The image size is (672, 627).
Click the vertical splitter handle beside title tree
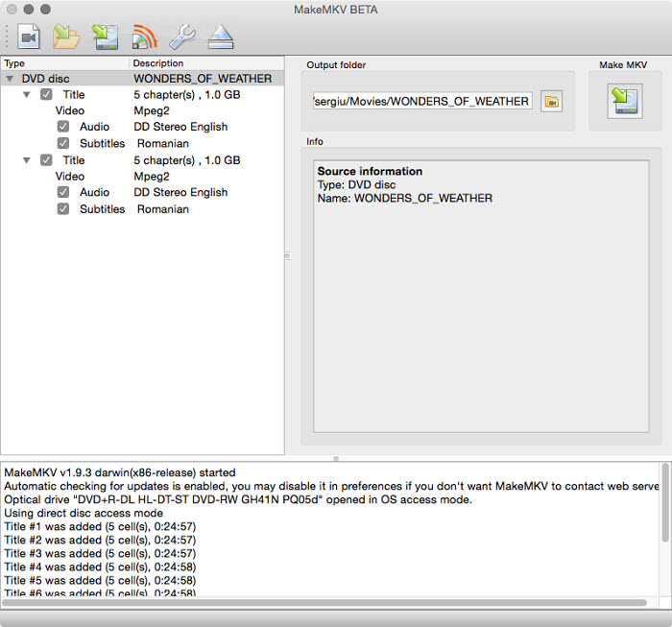tap(288, 255)
